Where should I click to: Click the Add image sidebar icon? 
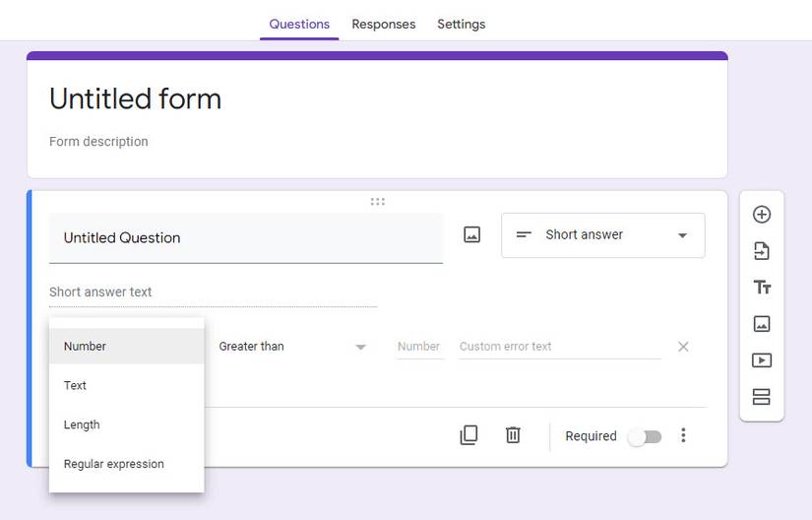tap(762, 324)
